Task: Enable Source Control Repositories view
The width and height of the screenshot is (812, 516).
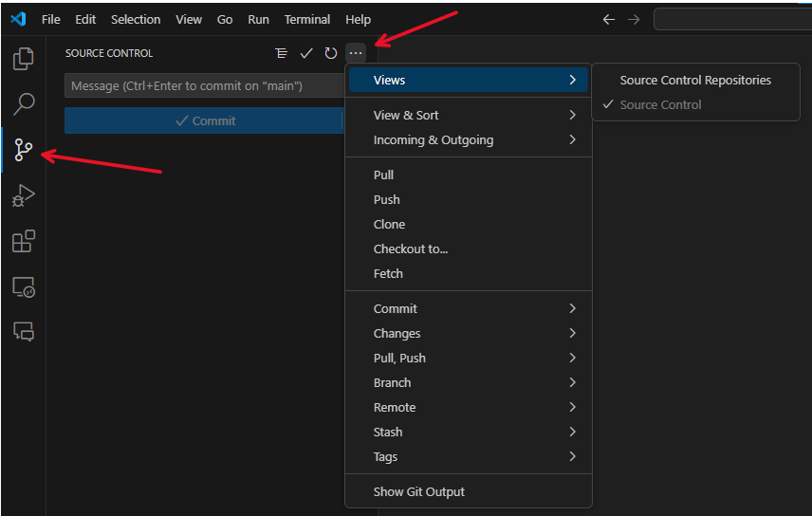Action: click(x=695, y=80)
